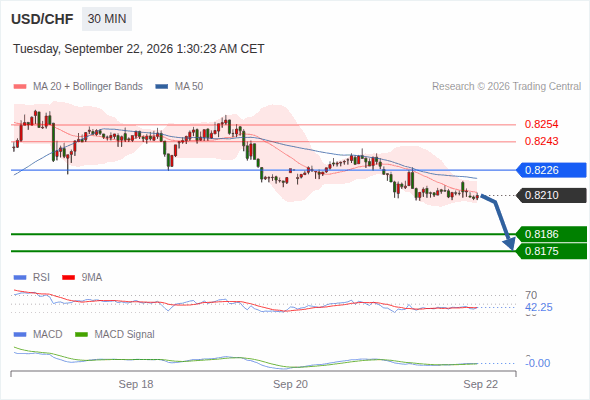Viewport: 590px width, 400px height.
Task: Click the 9MA red legend marker
Action: click(68, 278)
